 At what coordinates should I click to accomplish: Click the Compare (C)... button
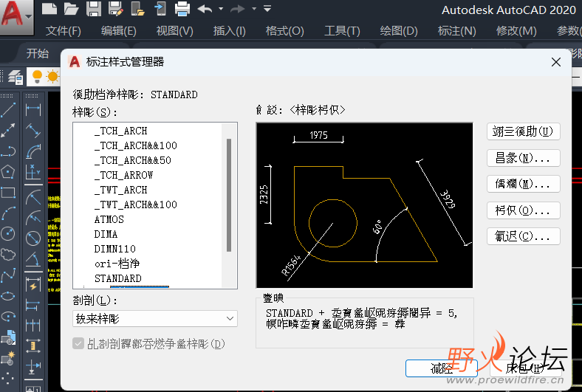[x=524, y=236]
